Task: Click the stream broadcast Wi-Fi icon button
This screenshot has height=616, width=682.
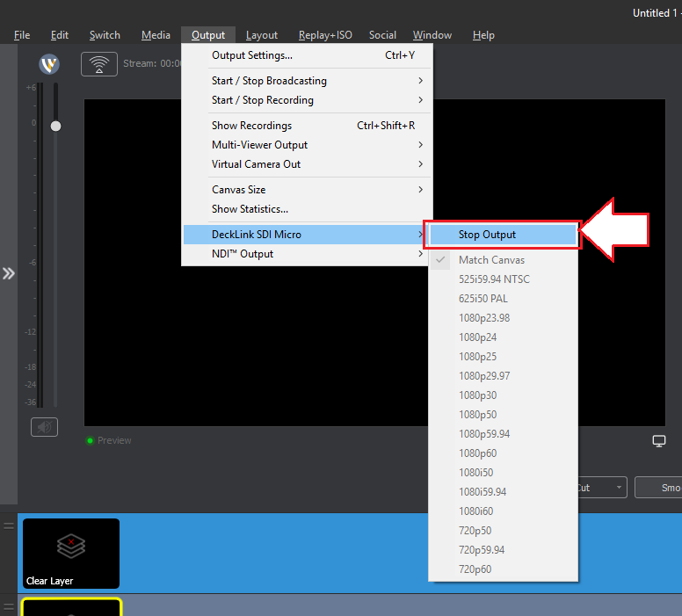Action: pyautogui.click(x=99, y=64)
